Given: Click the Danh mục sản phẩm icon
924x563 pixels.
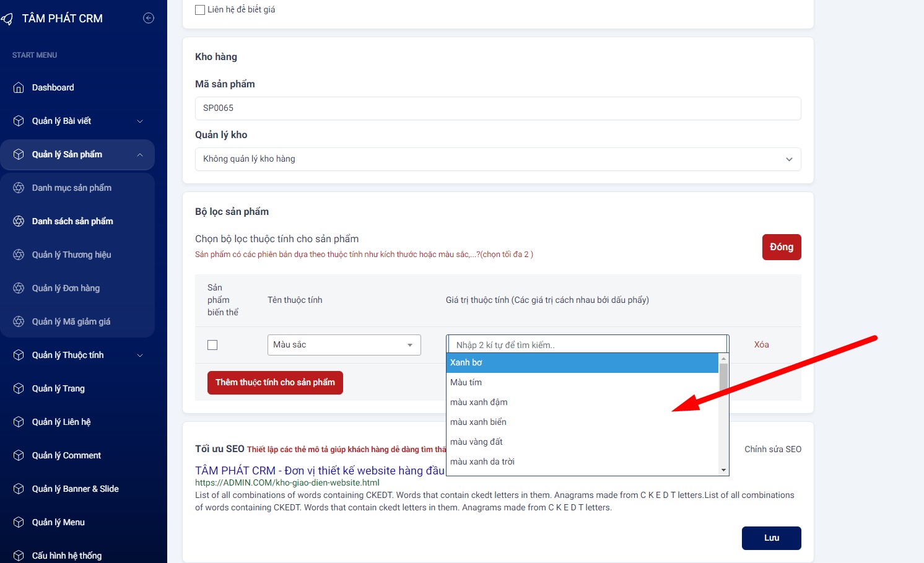Looking at the screenshot, I should pyautogui.click(x=19, y=188).
